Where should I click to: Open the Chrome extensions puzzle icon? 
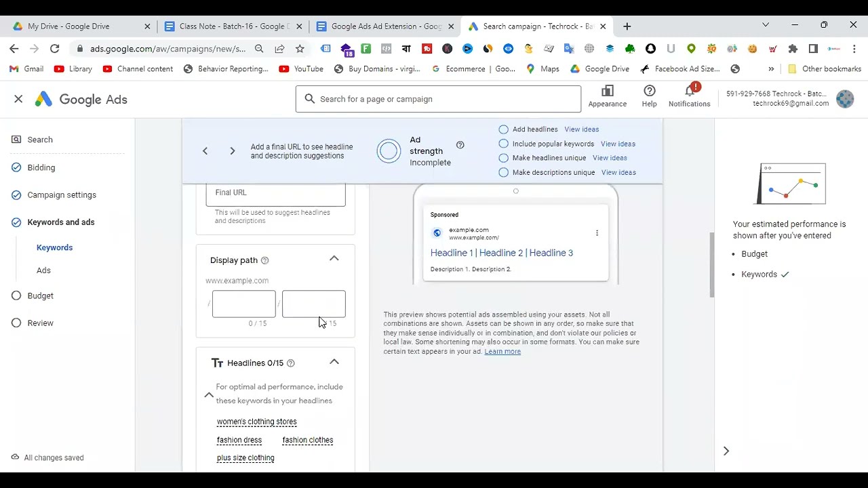(x=793, y=49)
